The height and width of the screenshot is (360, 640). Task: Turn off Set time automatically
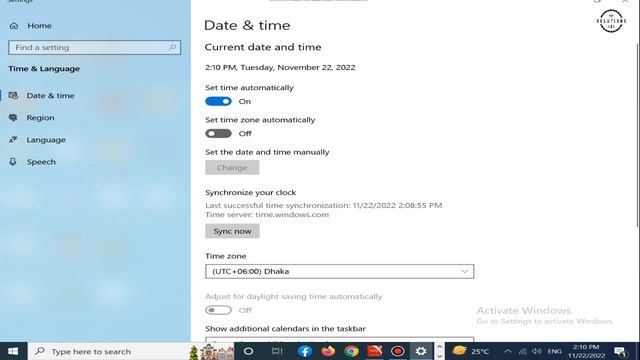(218, 101)
